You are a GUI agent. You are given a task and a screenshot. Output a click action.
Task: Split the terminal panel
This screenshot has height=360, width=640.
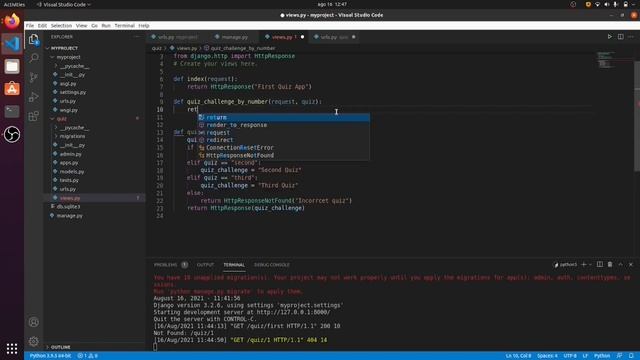pyautogui.click(x=600, y=264)
